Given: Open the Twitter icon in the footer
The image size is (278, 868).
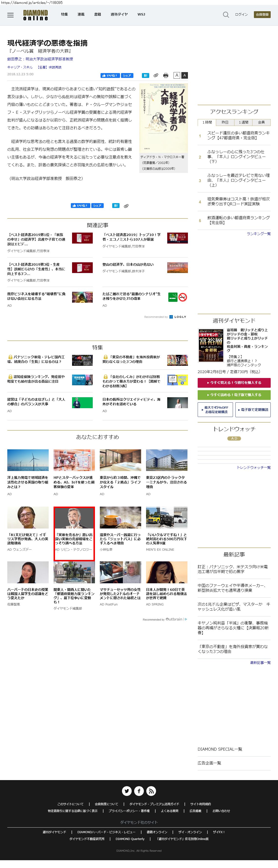Looking at the screenshot, I should coord(127,791).
